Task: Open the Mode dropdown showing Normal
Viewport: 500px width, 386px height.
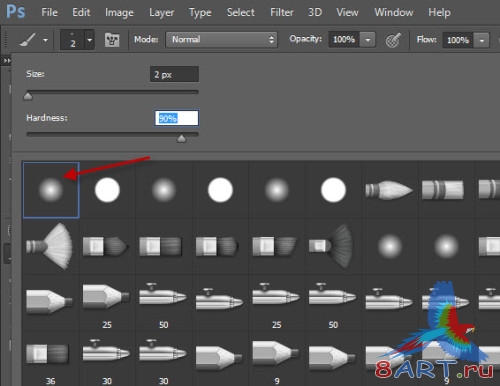Action: [x=221, y=40]
